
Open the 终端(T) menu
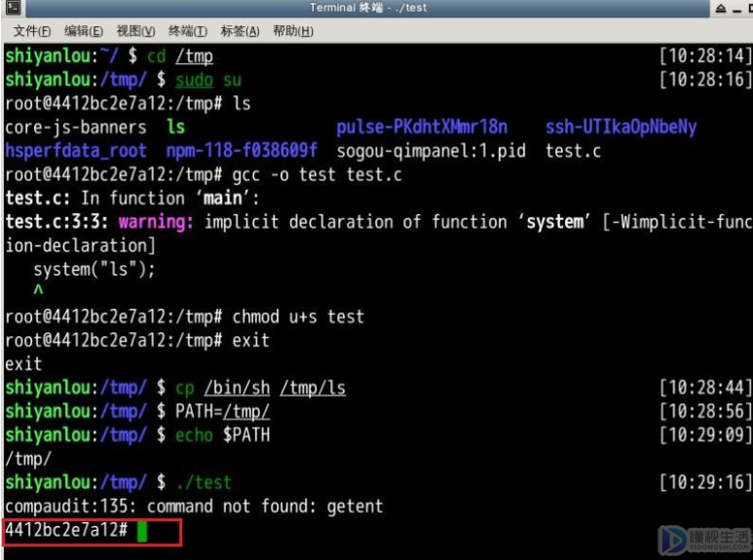pos(188,31)
